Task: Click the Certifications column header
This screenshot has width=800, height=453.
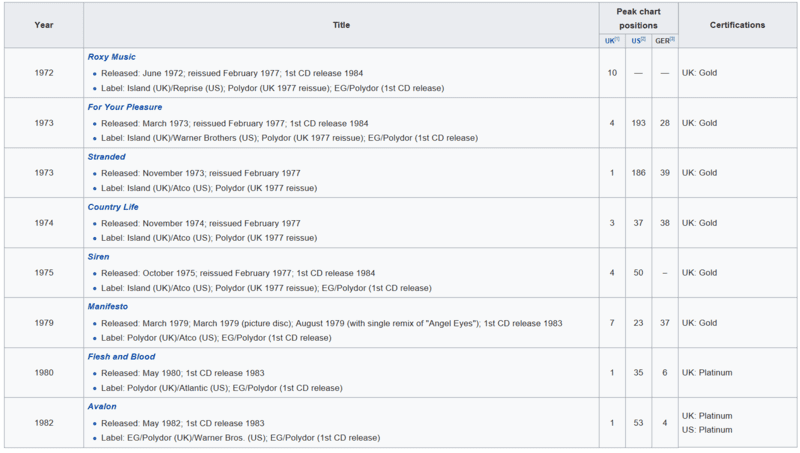Action: point(737,25)
